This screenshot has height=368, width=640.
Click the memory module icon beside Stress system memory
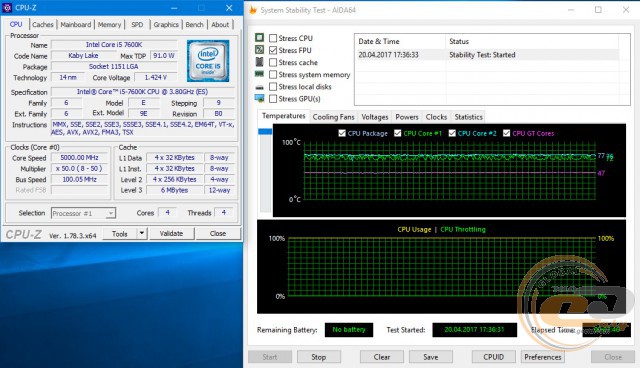[259, 74]
